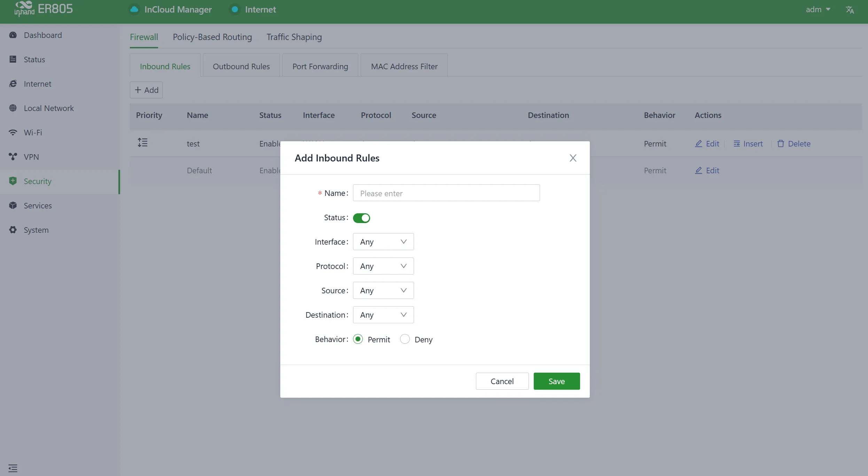868x476 pixels.
Task: Open the Destination dropdown
Action: pyautogui.click(x=383, y=315)
